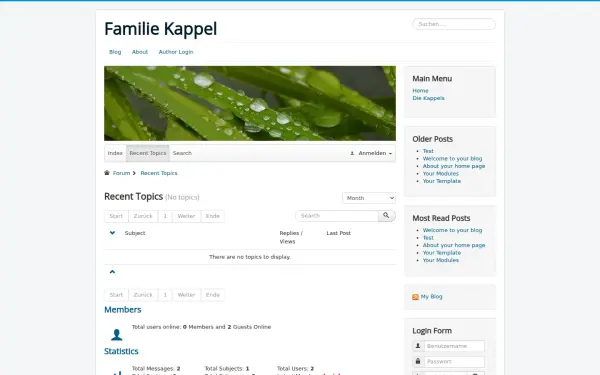The height and width of the screenshot is (375, 600).
Task: Click page 1 in top pagination
Action: point(165,216)
